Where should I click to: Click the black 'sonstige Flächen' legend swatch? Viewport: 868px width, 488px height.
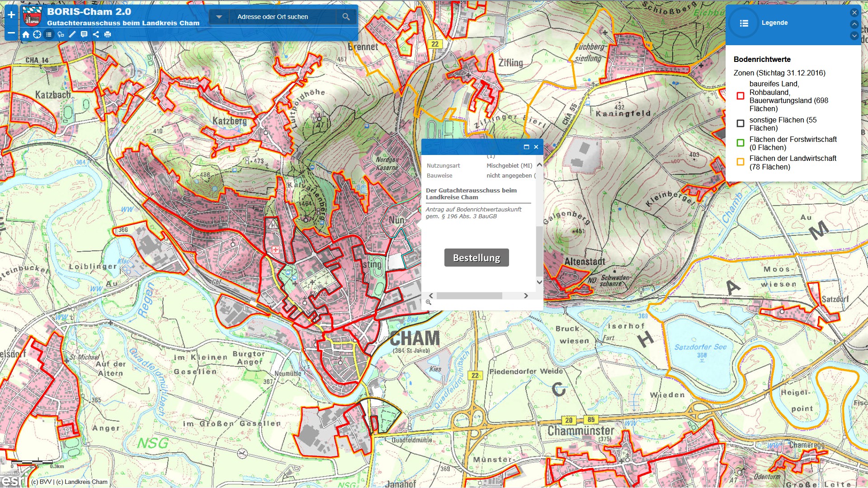[741, 123]
